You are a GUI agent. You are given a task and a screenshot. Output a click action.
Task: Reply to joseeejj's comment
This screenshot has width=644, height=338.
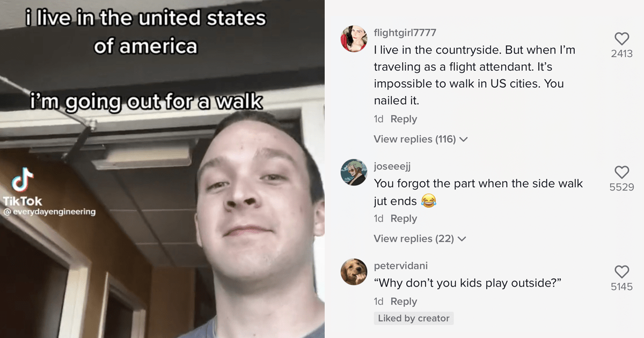coord(404,218)
